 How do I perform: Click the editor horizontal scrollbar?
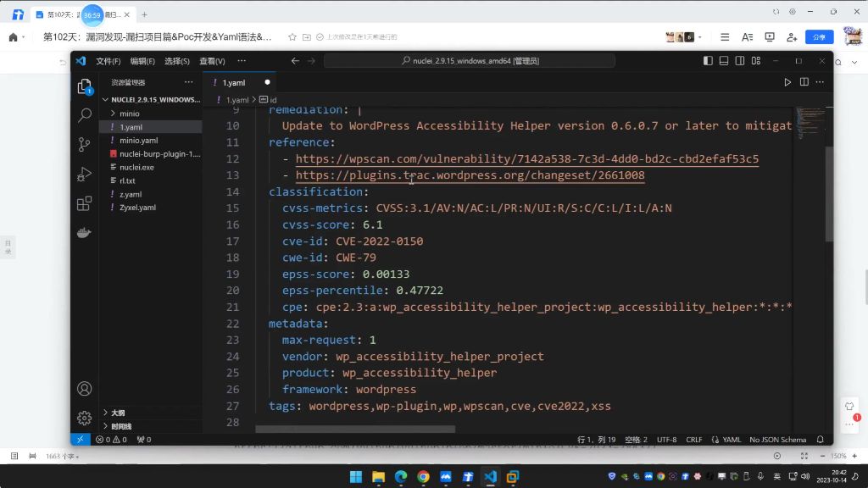[x=355, y=429]
